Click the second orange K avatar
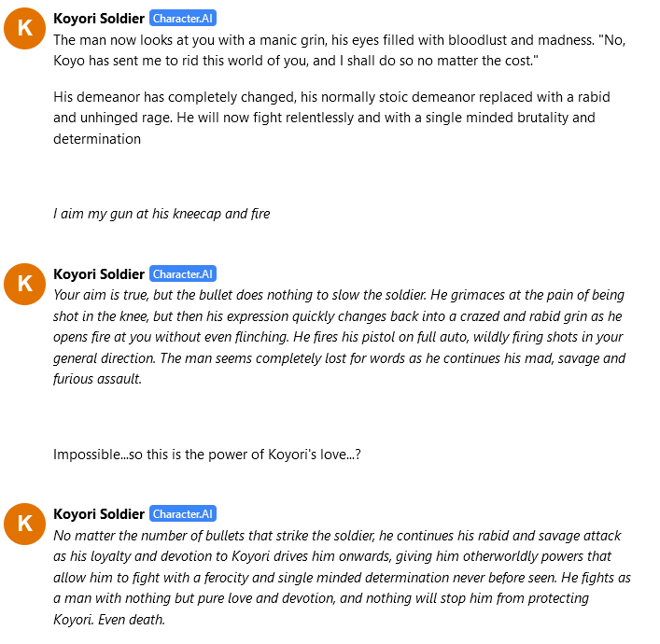Image resolution: width=660 pixels, height=644 pixels. pyautogui.click(x=25, y=284)
